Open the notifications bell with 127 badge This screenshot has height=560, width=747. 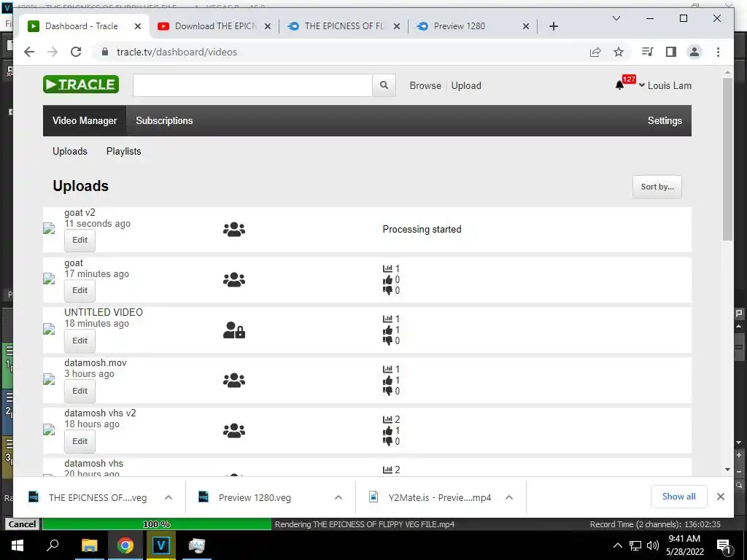pos(619,85)
